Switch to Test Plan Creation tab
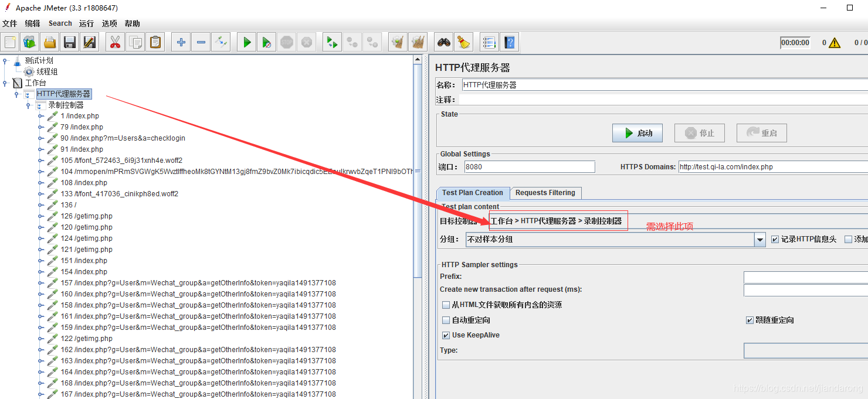This screenshot has width=868, height=399. pos(473,193)
